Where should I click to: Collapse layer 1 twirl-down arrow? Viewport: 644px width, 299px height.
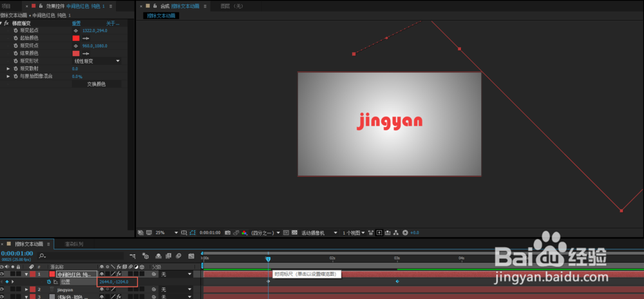pyautogui.click(x=26, y=274)
